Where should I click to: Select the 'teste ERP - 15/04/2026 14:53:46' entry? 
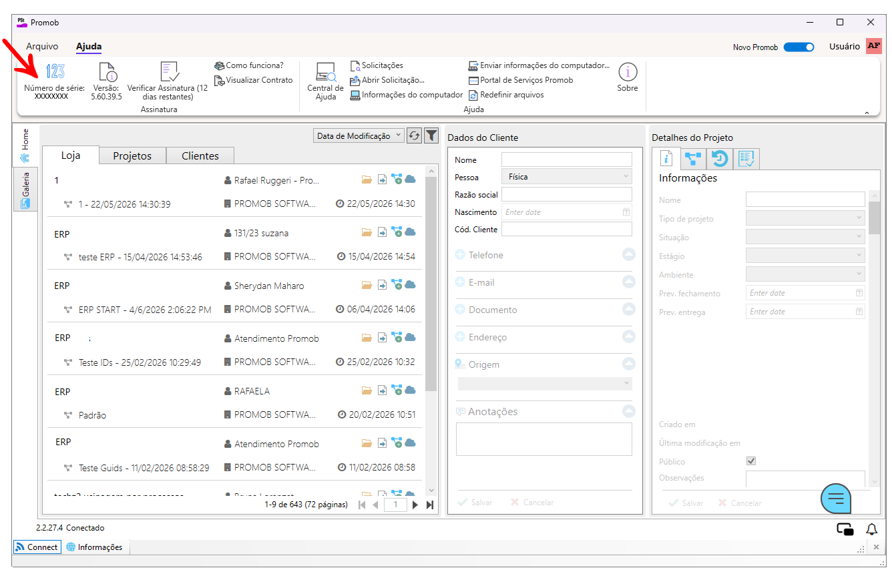click(140, 257)
